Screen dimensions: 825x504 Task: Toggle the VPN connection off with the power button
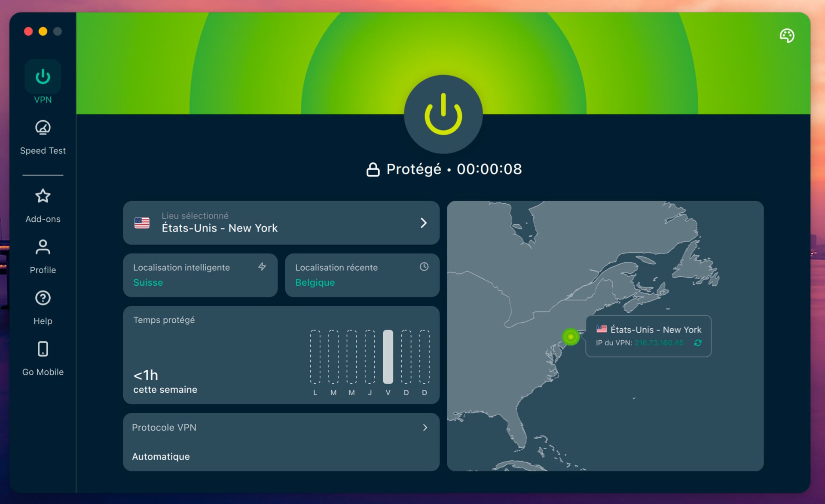point(443,114)
